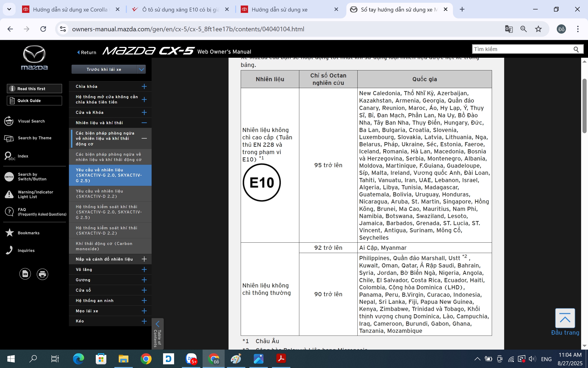Click E10 fuel label image

262,182
